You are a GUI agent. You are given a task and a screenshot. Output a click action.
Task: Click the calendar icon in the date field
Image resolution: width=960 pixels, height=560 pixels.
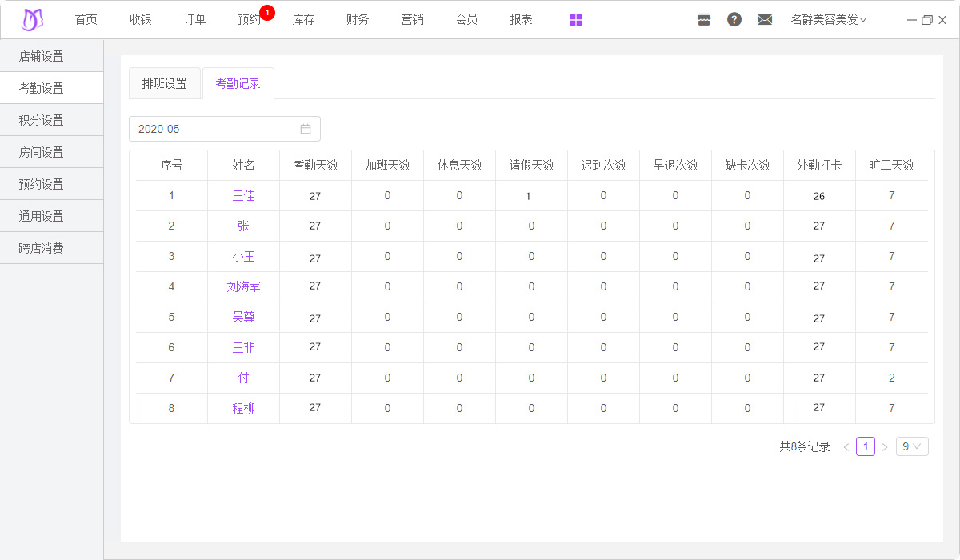306,129
